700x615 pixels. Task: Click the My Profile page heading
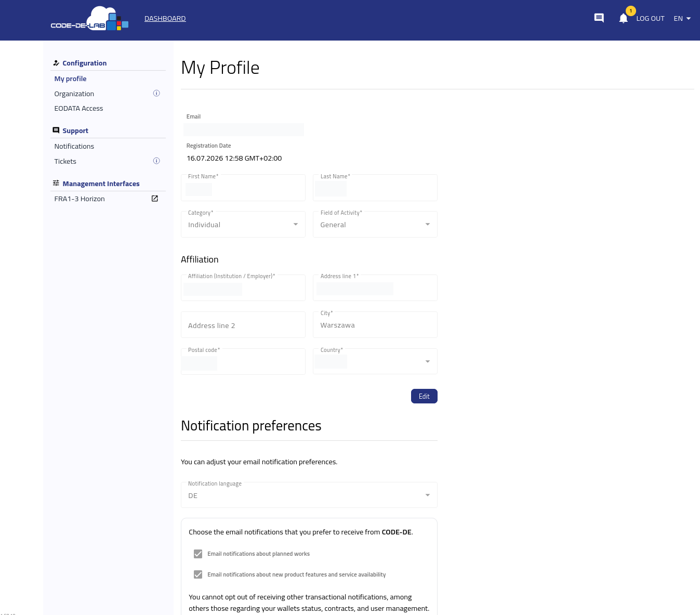[220, 68]
